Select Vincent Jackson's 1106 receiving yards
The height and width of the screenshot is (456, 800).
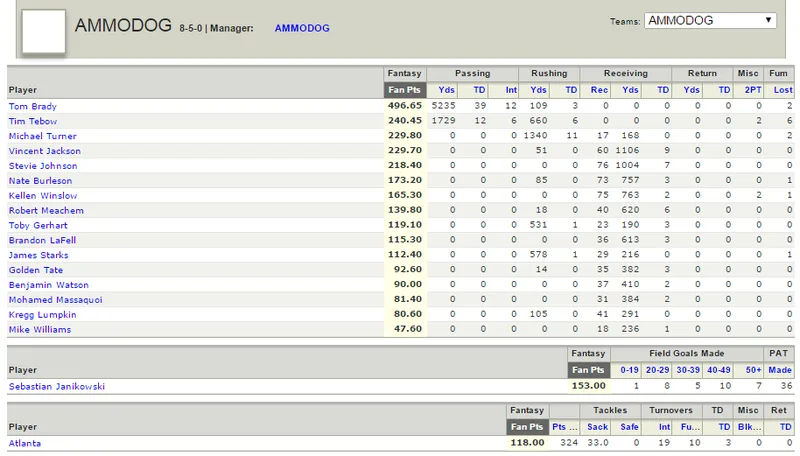point(627,150)
